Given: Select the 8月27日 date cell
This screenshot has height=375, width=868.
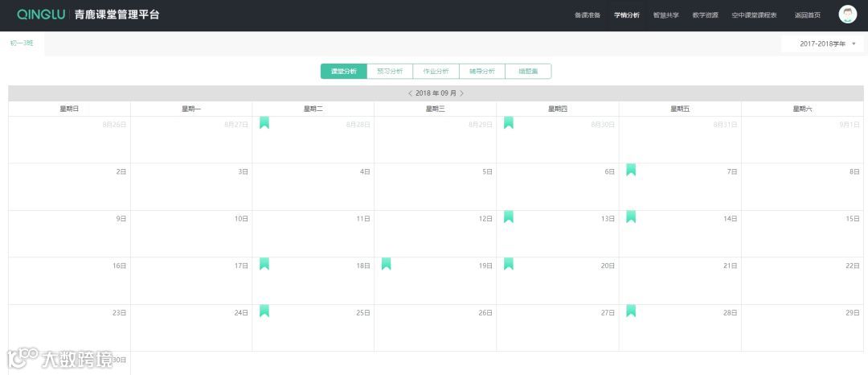Looking at the screenshot, I should (x=191, y=139).
